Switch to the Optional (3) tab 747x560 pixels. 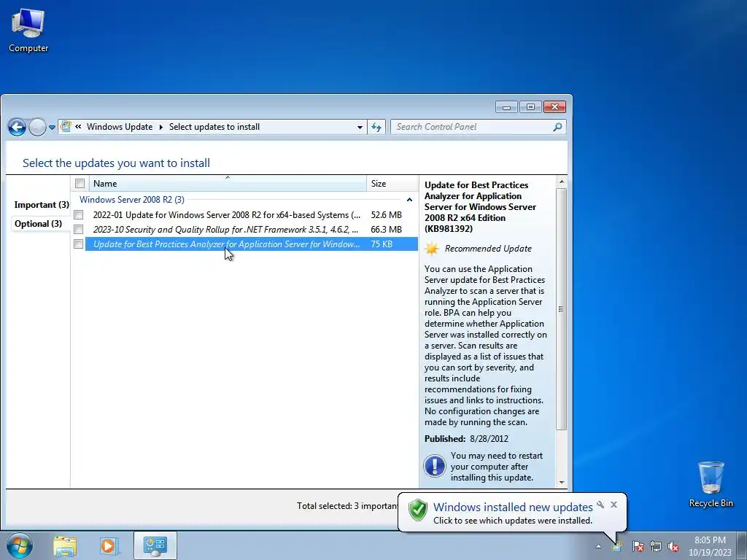click(x=38, y=224)
